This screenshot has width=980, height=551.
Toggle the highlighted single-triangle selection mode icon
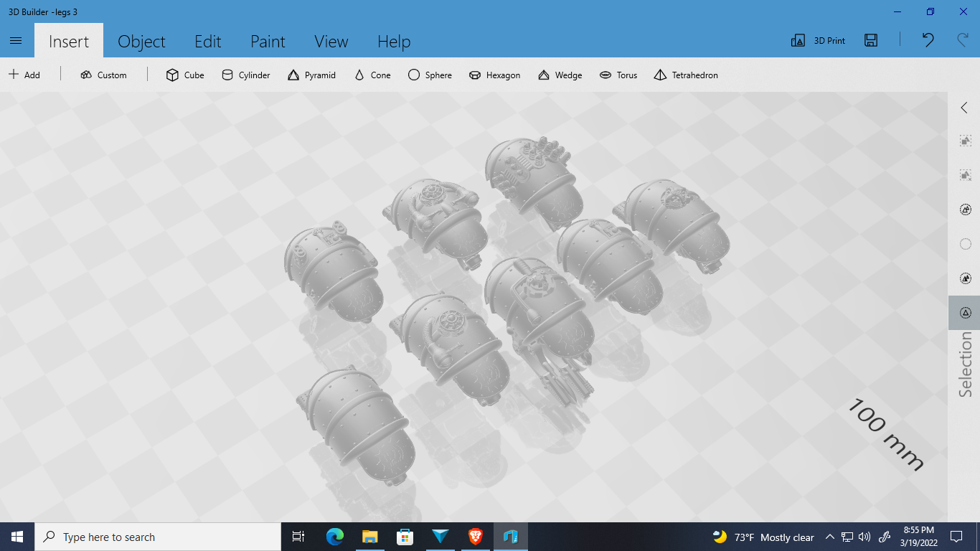(x=964, y=313)
